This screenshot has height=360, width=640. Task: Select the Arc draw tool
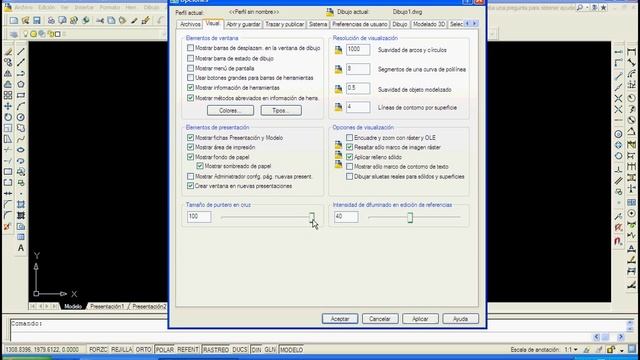[21, 106]
